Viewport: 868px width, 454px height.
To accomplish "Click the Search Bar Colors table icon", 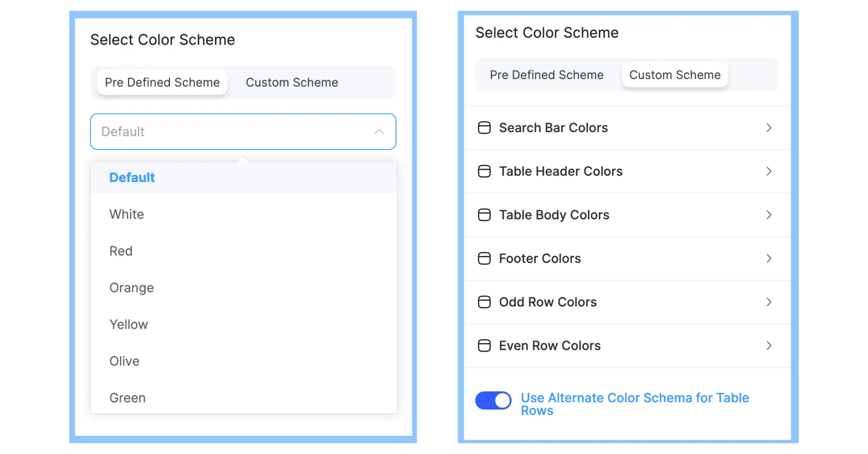I will [x=484, y=128].
